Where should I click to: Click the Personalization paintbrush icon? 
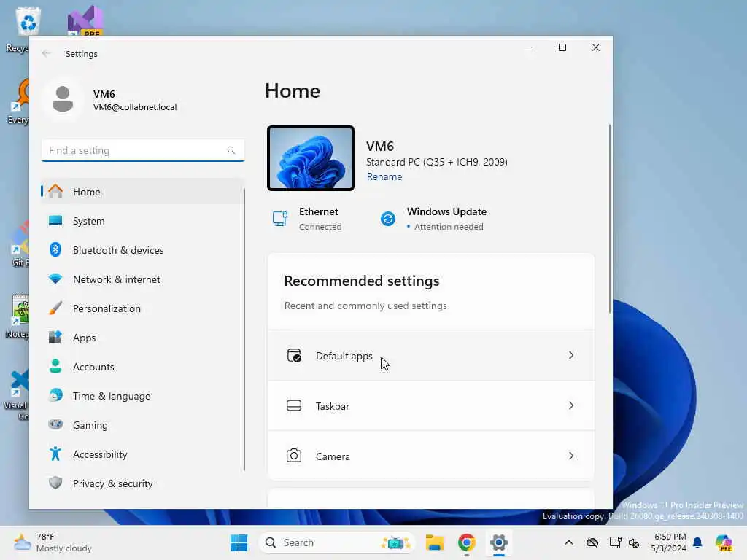click(55, 308)
